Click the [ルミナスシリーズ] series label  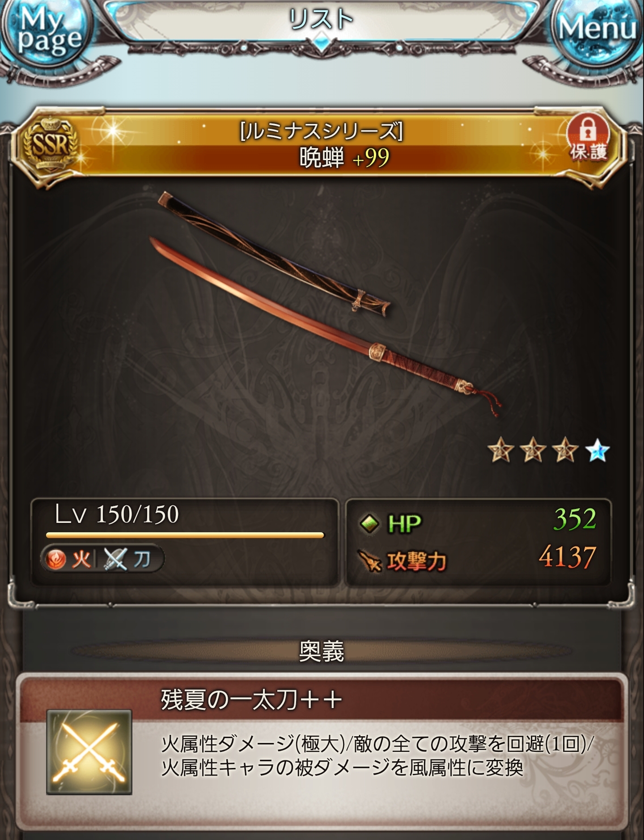pos(322,131)
